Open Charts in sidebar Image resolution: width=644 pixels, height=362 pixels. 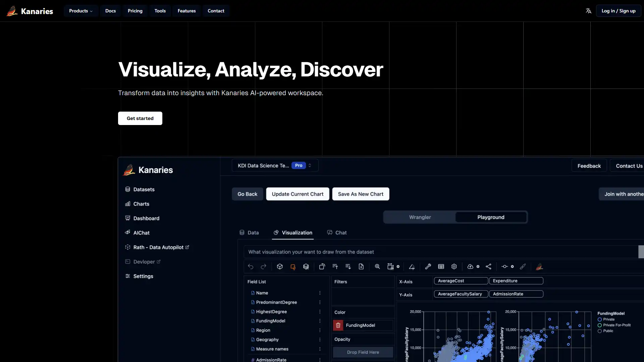(x=137, y=204)
